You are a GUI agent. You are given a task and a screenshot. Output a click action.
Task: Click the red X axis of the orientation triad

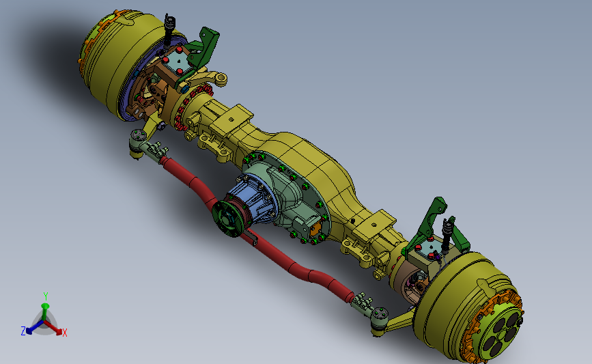pyautogui.click(x=55, y=328)
